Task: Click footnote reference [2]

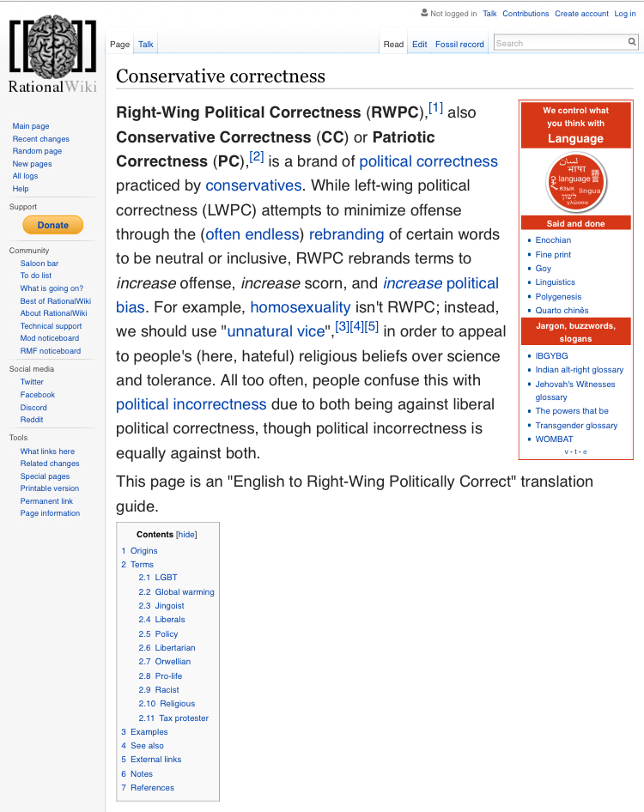Action: [257, 156]
